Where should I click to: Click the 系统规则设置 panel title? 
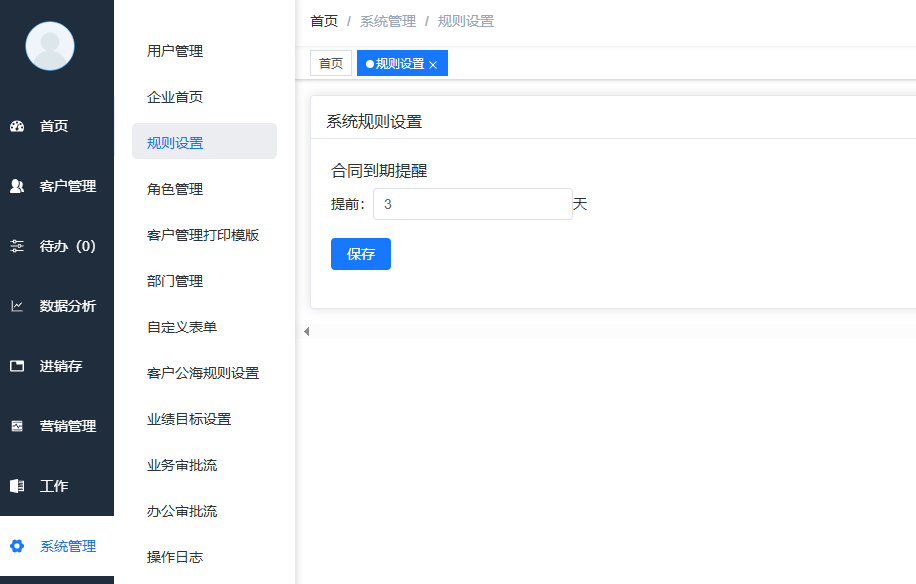click(x=374, y=121)
